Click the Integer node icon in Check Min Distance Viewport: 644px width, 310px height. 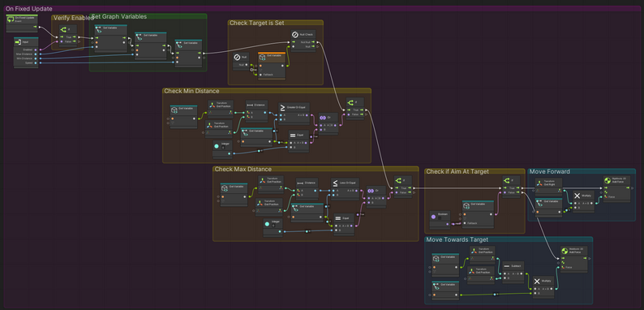tap(217, 146)
